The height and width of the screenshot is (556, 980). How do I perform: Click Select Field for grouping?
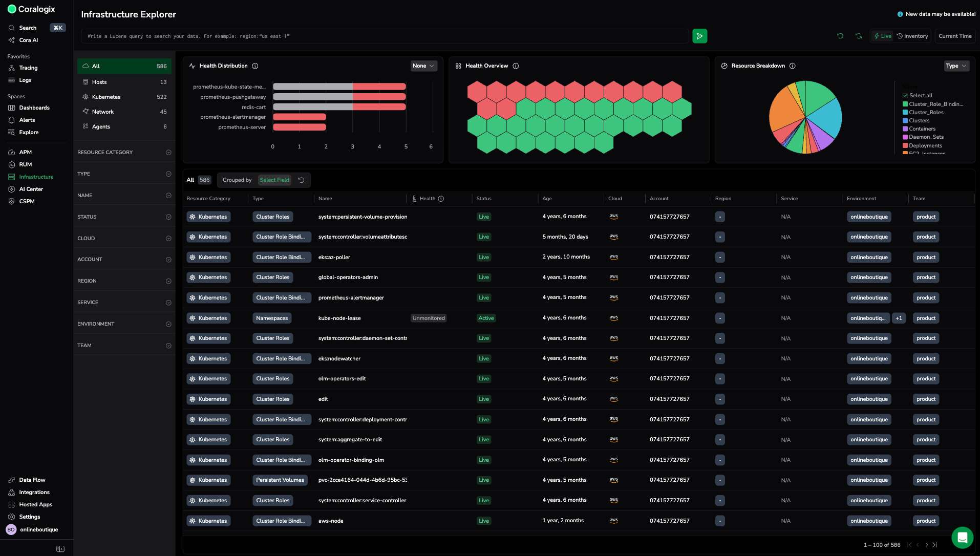[274, 180]
